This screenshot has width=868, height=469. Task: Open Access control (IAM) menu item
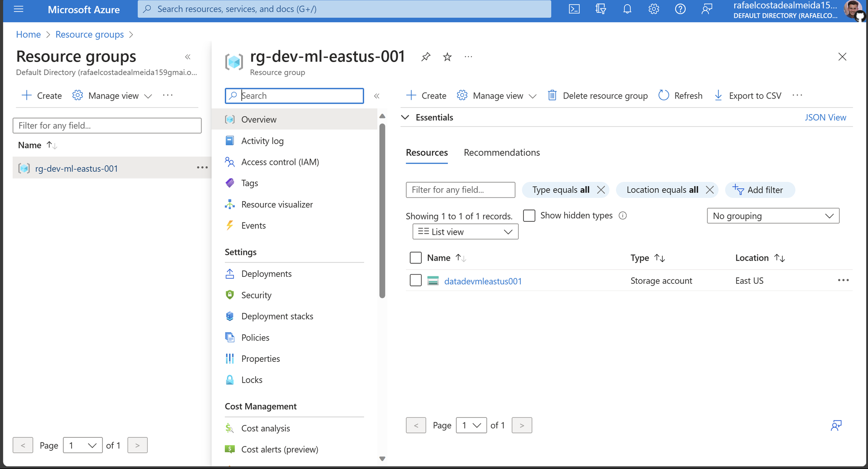coord(280,162)
